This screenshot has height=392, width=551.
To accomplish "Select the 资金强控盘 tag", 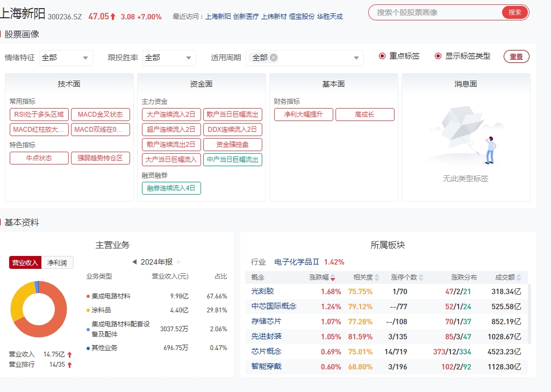I will point(233,145).
